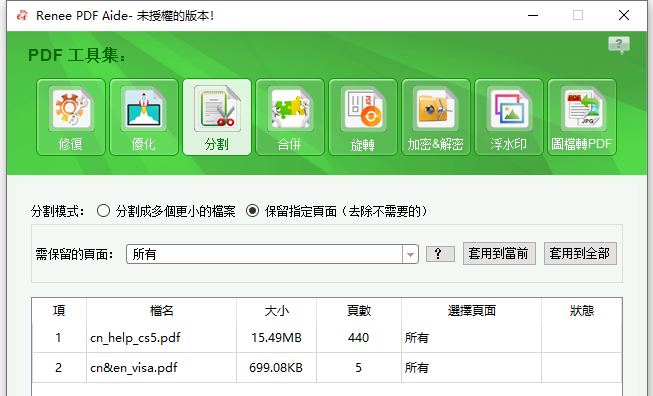
Task: Click the 選擇頁面 column header
Action: (471, 311)
